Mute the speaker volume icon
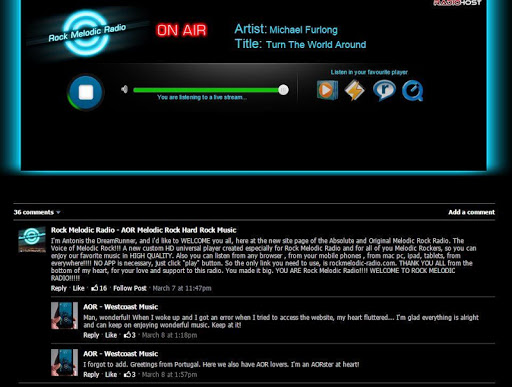Viewport: 512px width, 387px height. point(124,89)
